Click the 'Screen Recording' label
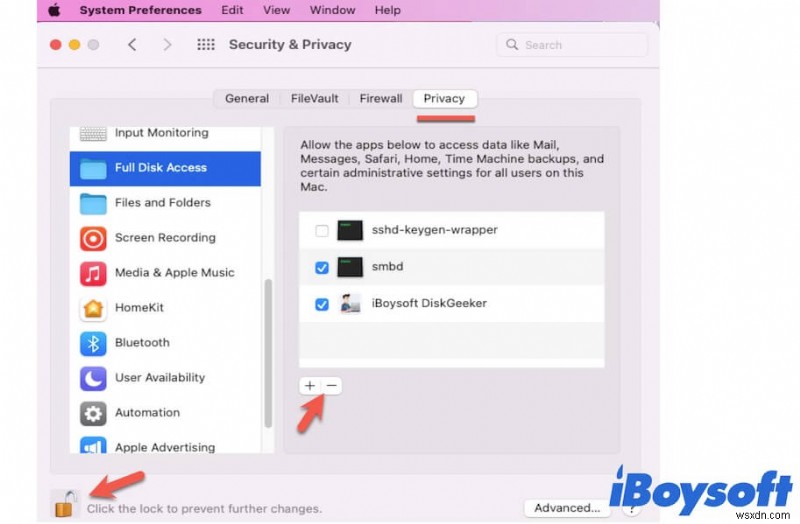The width and height of the screenshot is (800, 524). 165,237
